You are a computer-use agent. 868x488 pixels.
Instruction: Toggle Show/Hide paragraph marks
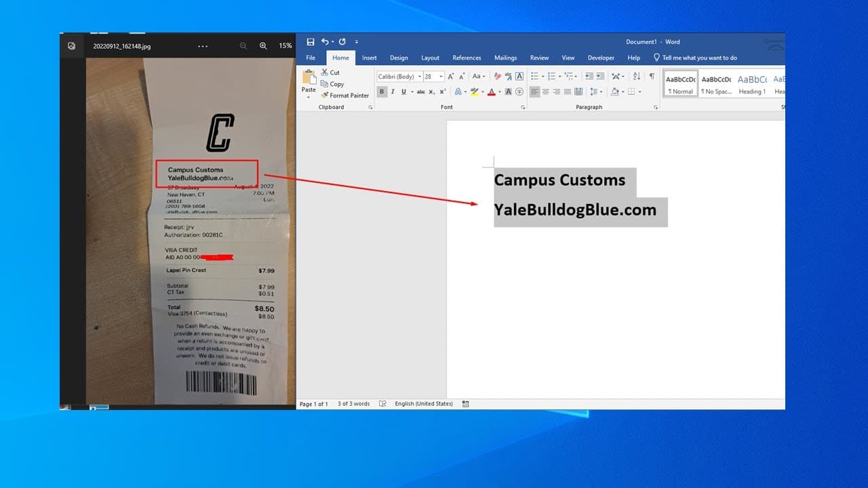652,77
